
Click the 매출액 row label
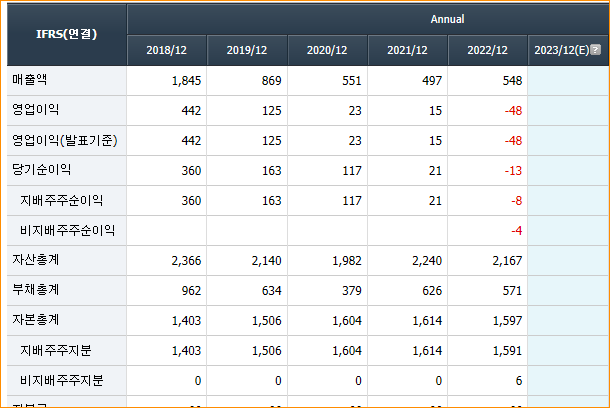click(x=30, y=80)
